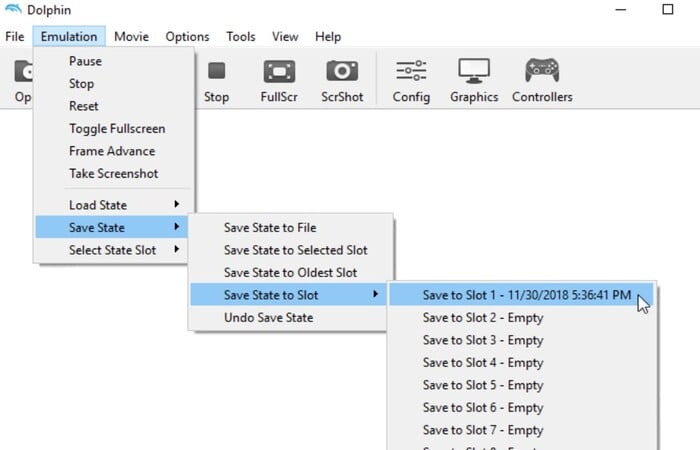This screenshot has width=700, height=450.
Task: Click the Dolphin logo in the title bar
Action: 13,9
